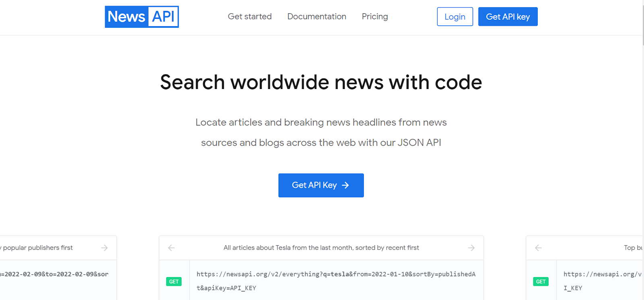Open the Documentation page

pos(317,17)
